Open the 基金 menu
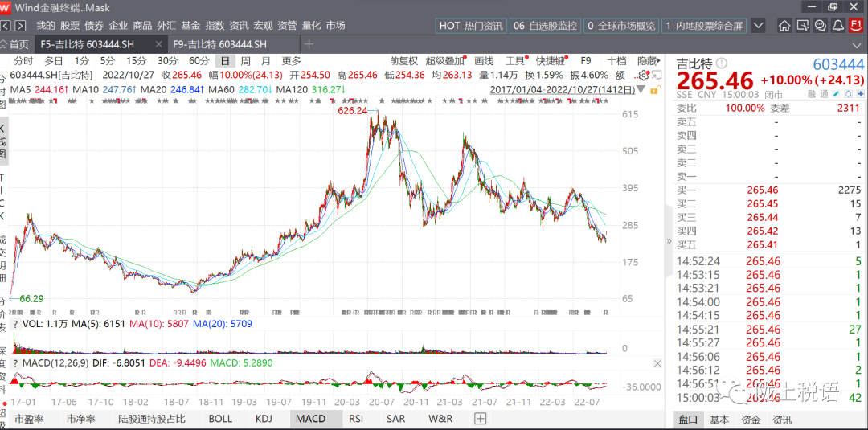The height and width of the screenshot is (430, 868). pyautogui.click(x=190, y=26)
